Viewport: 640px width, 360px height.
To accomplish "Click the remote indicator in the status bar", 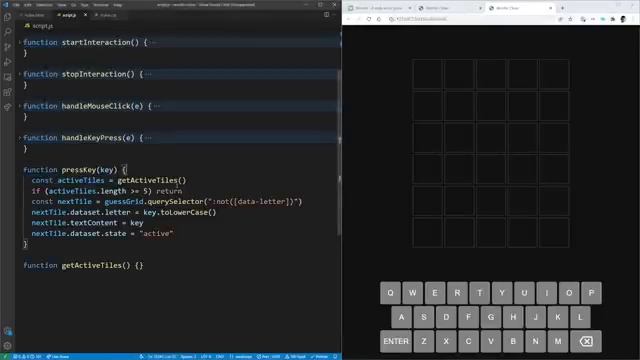I will [x=5, y=357].
